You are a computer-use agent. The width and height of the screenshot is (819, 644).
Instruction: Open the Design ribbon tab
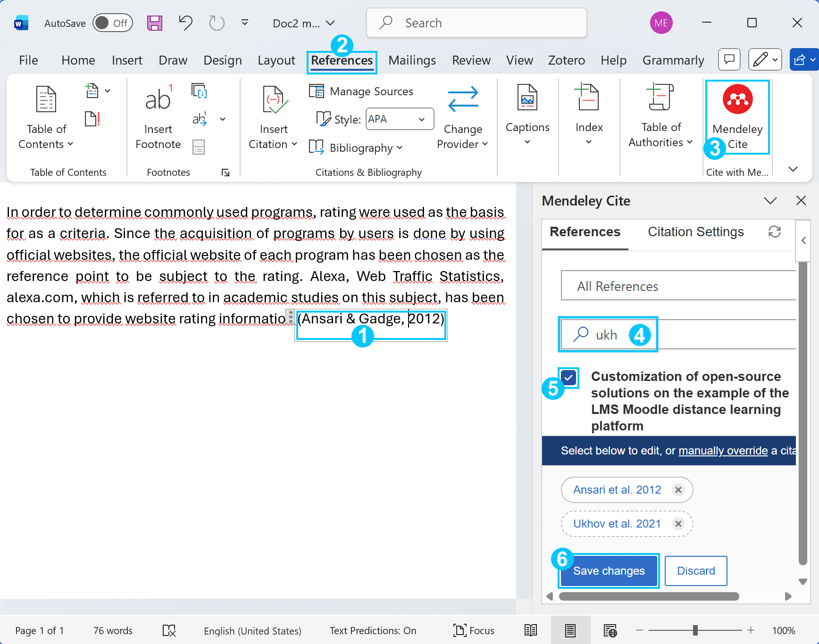223,60
